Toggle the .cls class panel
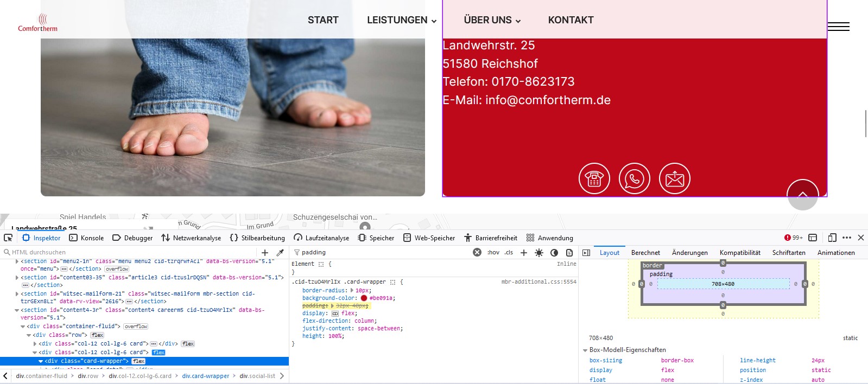The height and width of the screenshot is (384, 868). pos(509,252)
